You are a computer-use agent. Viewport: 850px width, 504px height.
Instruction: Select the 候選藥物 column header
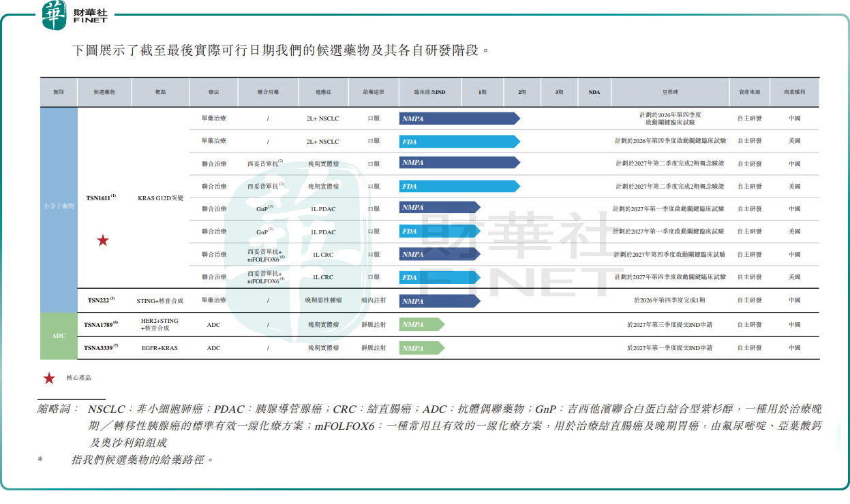[104, 92]
